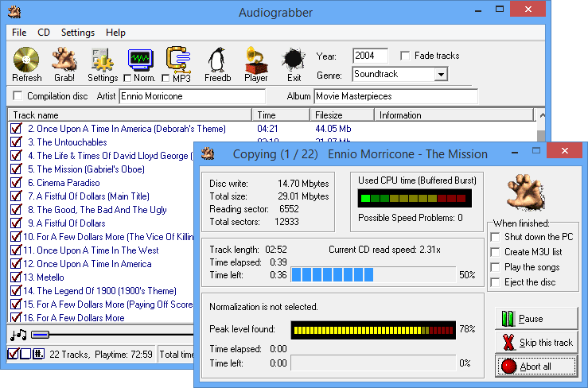Uncheck track 12 Once Upon A Time In America
The height and width of the screenshot is (388, 588).
coord(16,263)
